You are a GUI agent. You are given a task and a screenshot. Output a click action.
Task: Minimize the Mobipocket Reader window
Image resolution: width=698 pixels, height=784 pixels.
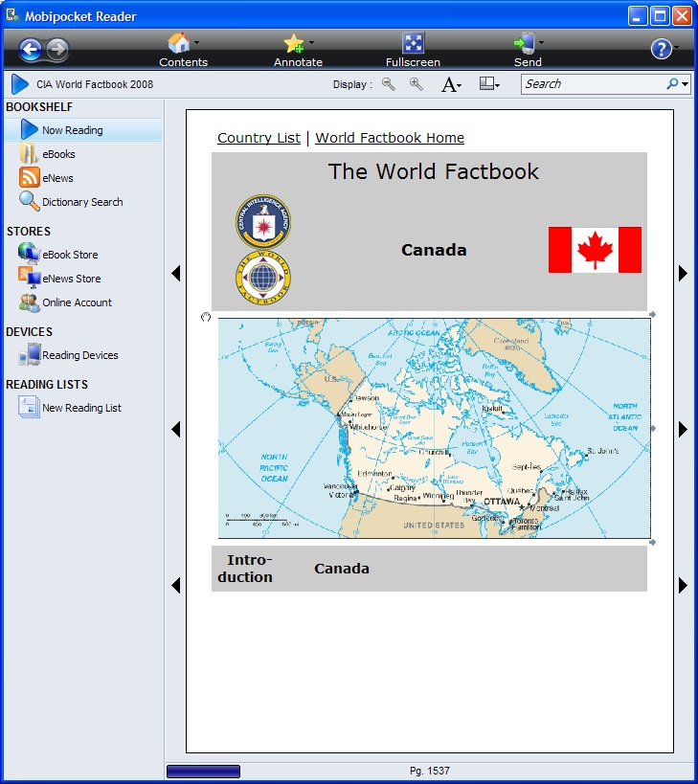click(x=638, y=16)
